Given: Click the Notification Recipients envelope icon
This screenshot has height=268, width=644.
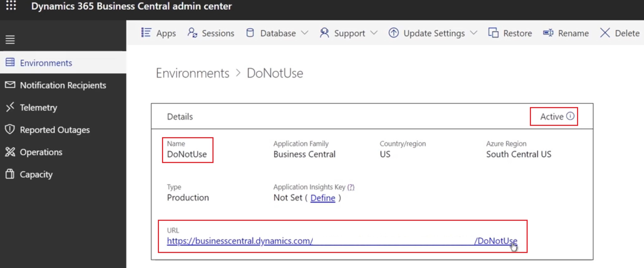Looking at the screenshot, I should (10, 85).
